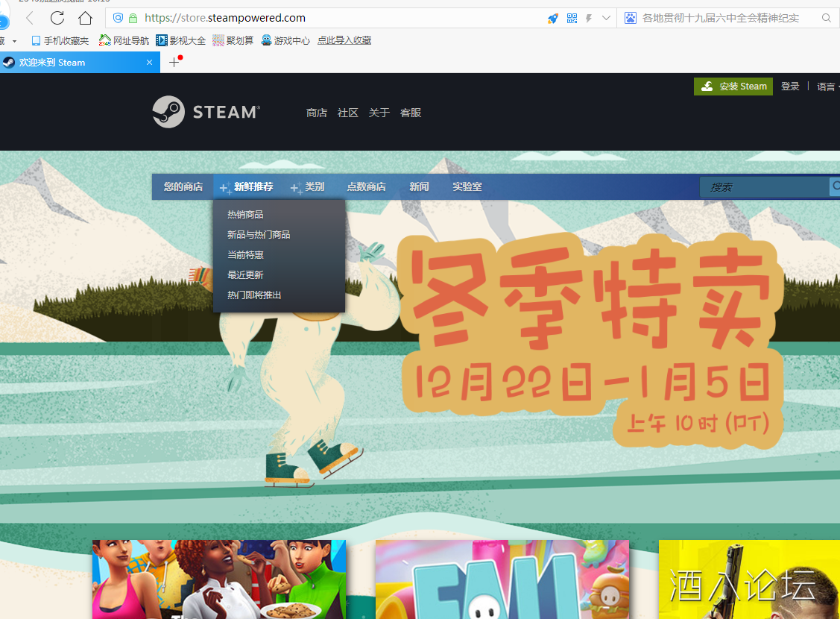Expand the bookmarks bar dropdown arrow
The image size is (840, 619).
click(14, 41)
